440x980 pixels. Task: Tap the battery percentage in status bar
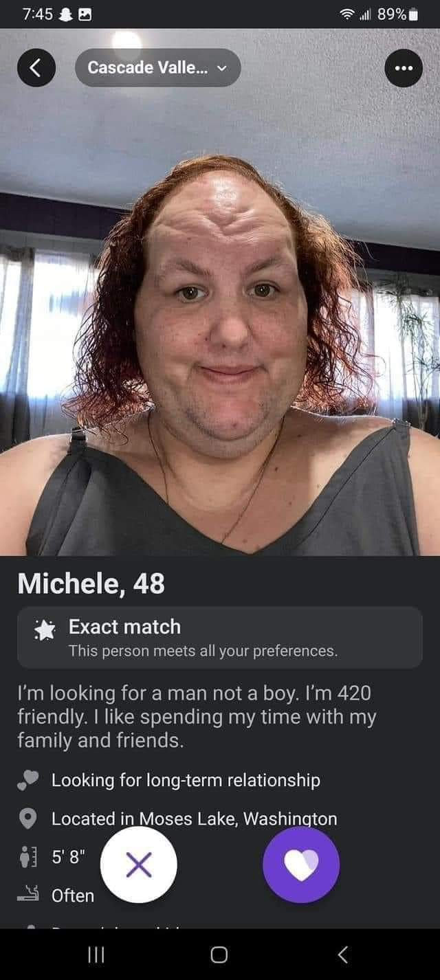click(x=391, y=14)
